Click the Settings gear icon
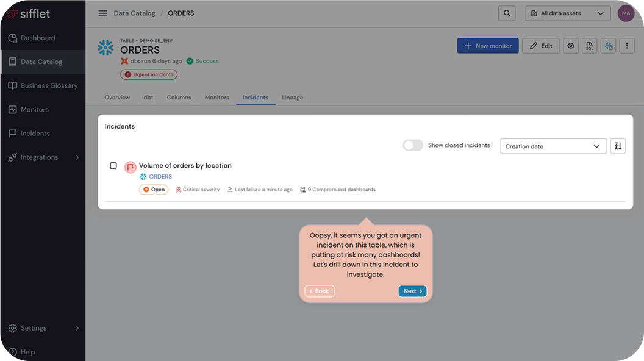 [x=13, y=328]
